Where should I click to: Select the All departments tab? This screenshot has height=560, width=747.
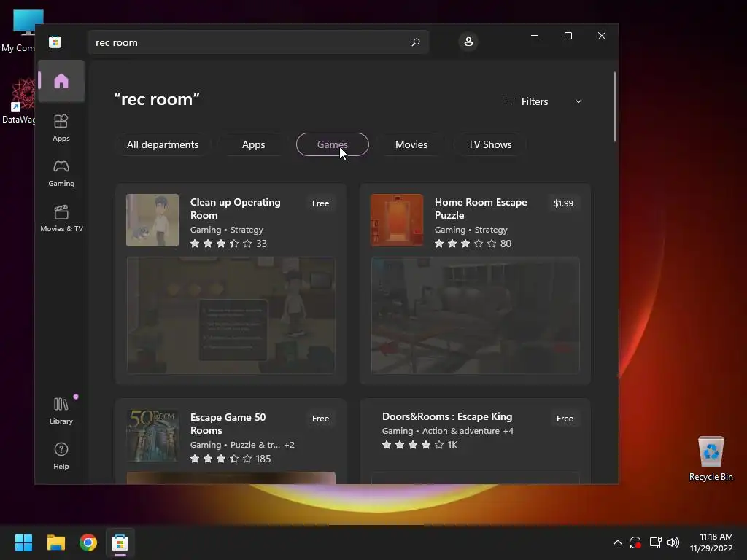pyautogui.click(x=163, y=144)
